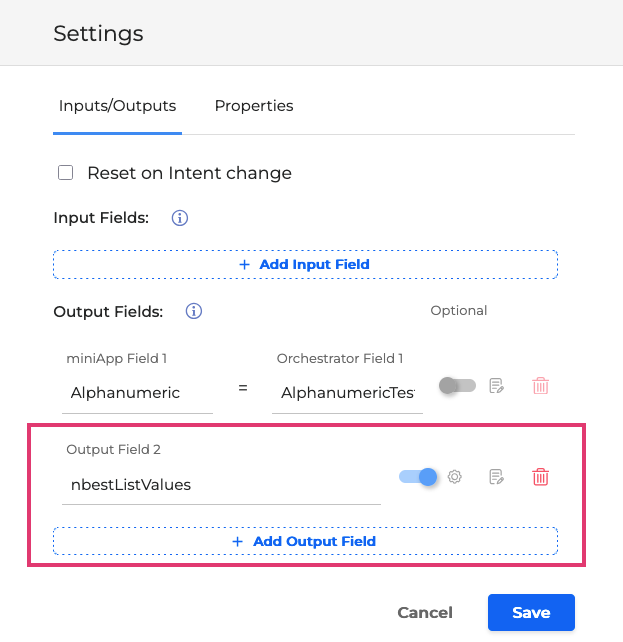
Task: Click the Settings dialog title
Action: click(x=98, y=34)
